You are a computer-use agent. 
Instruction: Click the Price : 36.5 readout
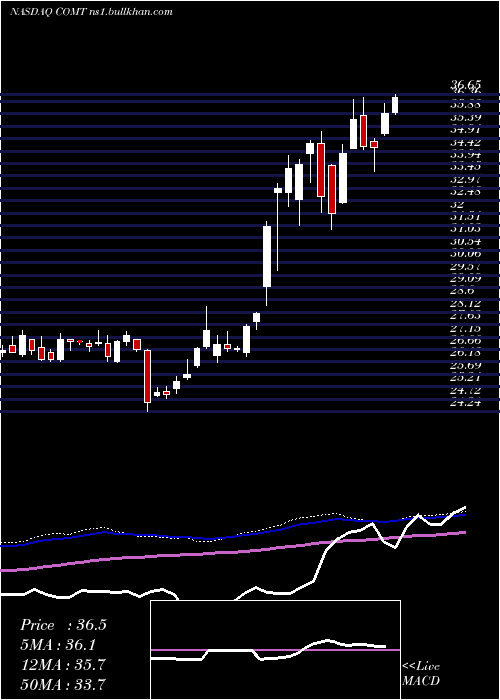63,625
